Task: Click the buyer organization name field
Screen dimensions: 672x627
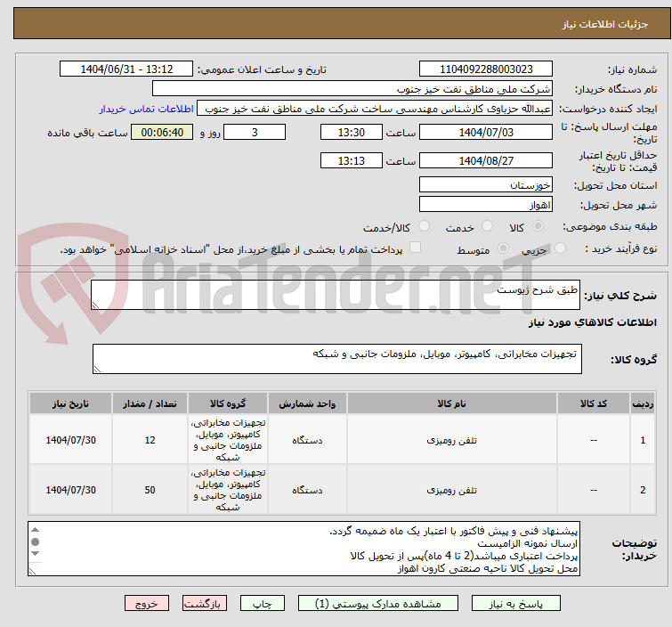Action: pyautogui.click(x=352, y=89)
